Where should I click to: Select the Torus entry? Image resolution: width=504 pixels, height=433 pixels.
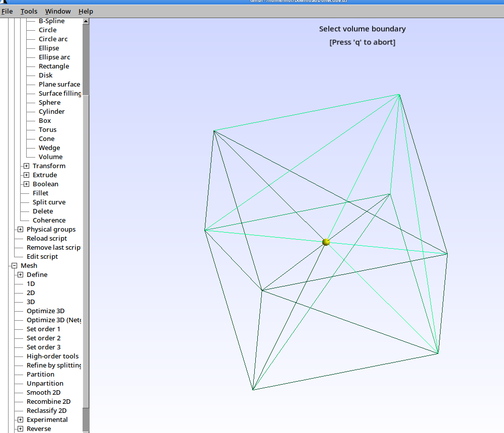[47, 129]
